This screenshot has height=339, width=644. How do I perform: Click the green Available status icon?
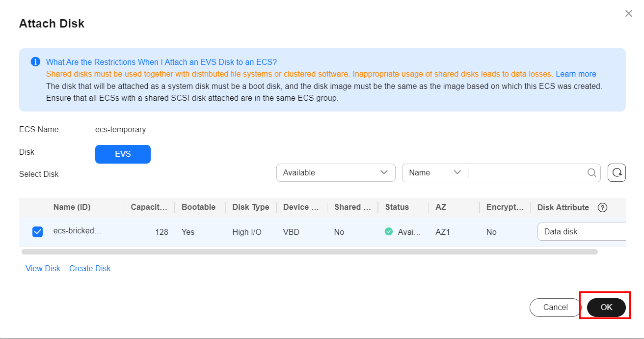[x=389, y=232]
